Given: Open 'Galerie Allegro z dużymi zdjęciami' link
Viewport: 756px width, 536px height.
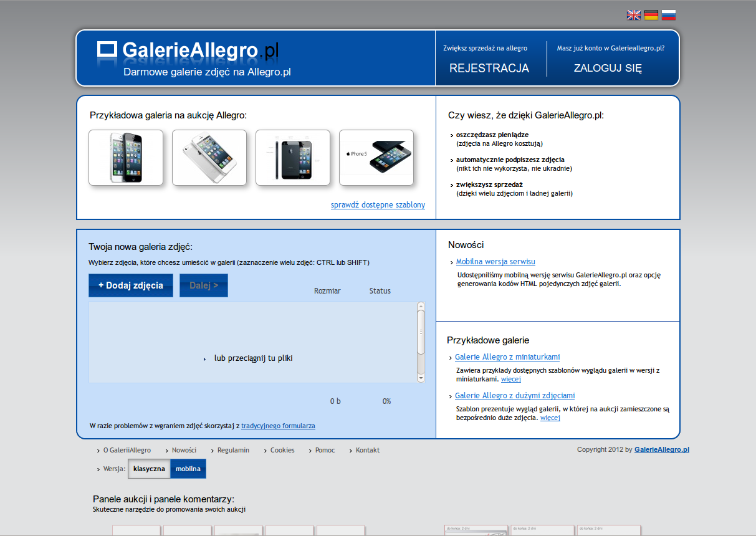Looking at the screenshot, I should 515,396.
